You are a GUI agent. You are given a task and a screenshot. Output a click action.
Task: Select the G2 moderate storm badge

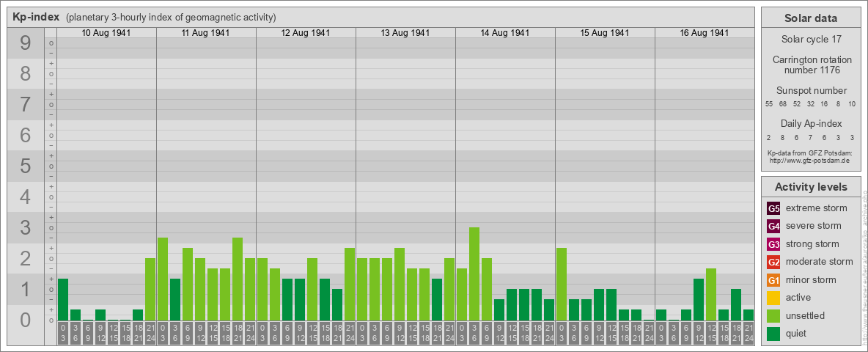pos(773,262)
